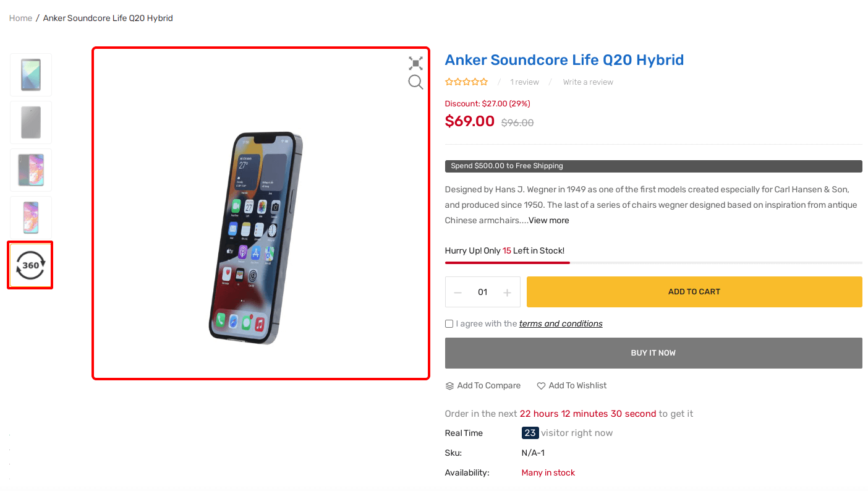Open the 1 review link
This screenshot has height=491, width=868.
point(524,82)
